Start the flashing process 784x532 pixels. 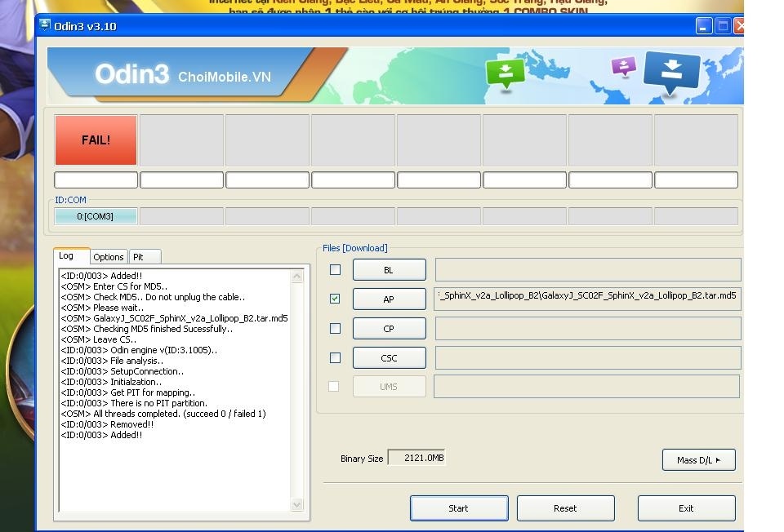click(459, 508)
